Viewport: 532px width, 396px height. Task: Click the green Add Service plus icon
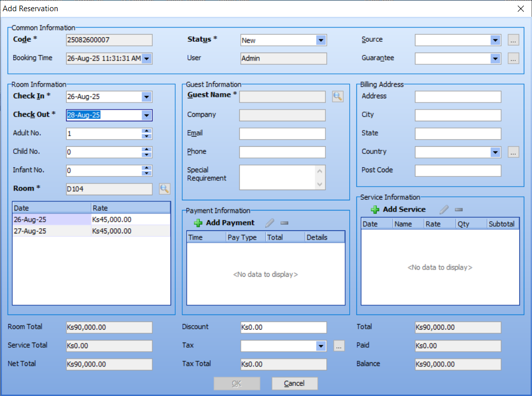tap(375, 209)
